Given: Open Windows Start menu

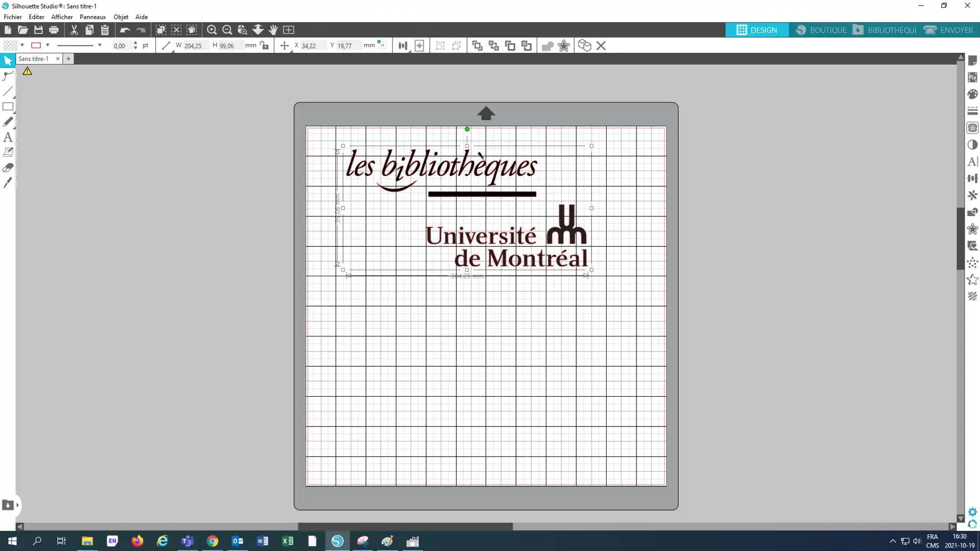Looking at the screenshot, I should 12,541.
